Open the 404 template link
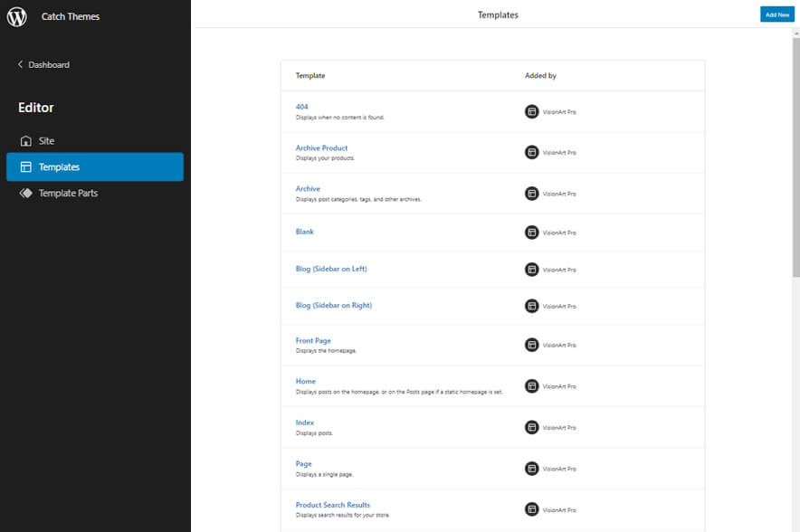The height and width of the screenshot is (532, 800). pos(302,107)
